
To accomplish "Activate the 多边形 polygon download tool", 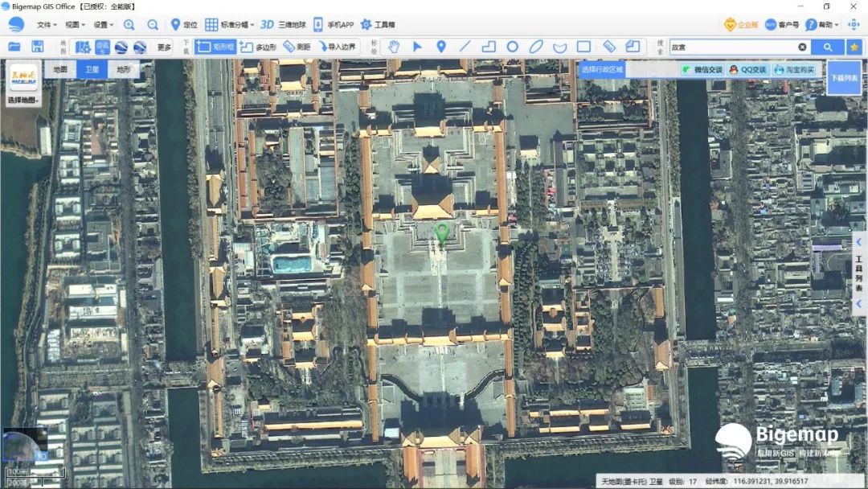I will (x=259, y=47).
